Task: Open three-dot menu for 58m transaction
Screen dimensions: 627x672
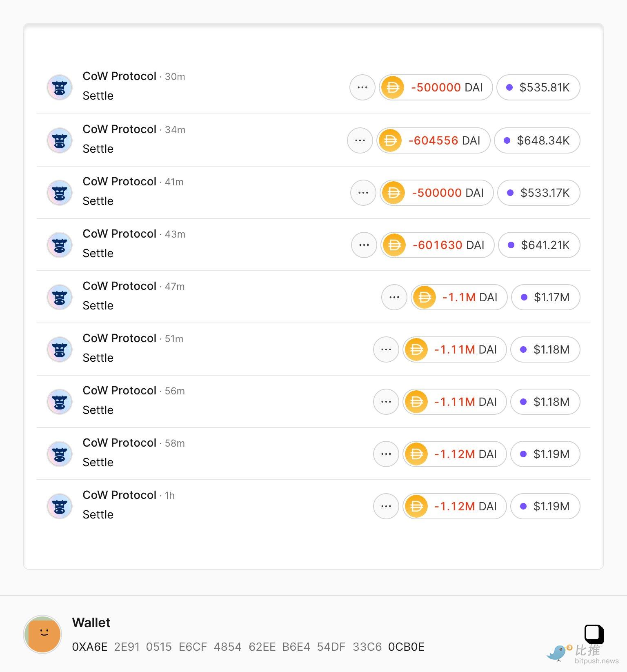Action: tap(386, 454)
